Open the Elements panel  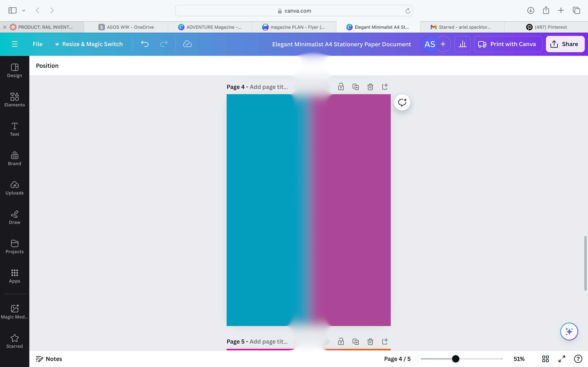14,99
